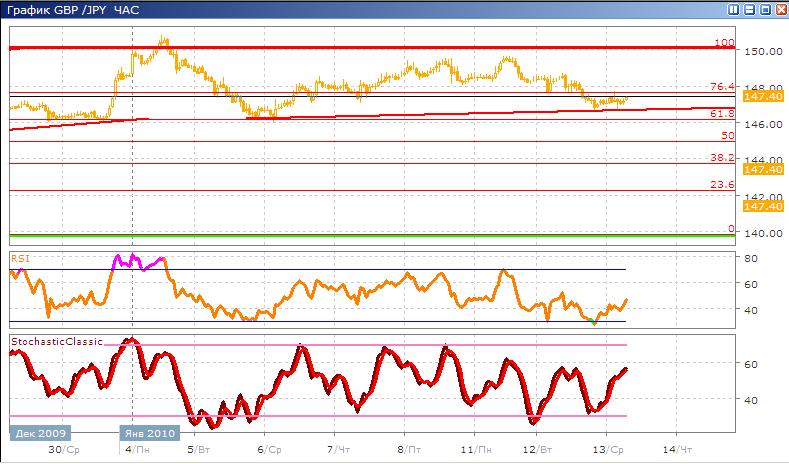
Task: Select the Fibonacci 61.8 level label
Action: coord(724,115)
